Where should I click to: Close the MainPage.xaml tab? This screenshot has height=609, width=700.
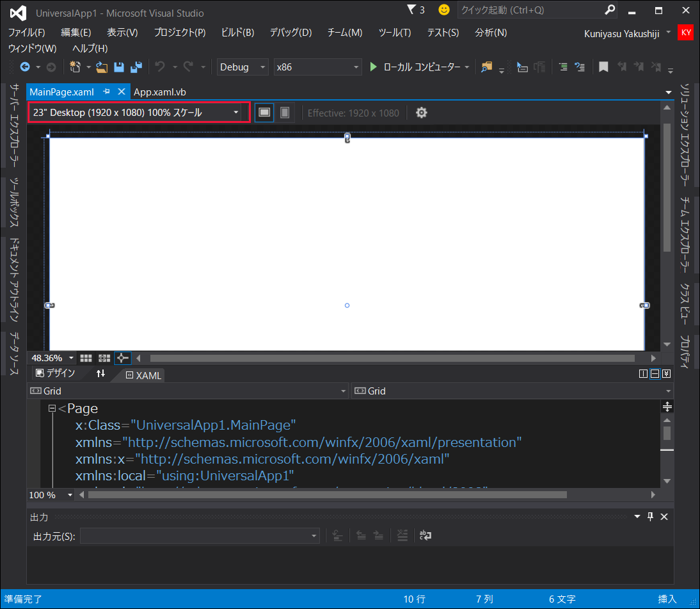tap(121, 91)
